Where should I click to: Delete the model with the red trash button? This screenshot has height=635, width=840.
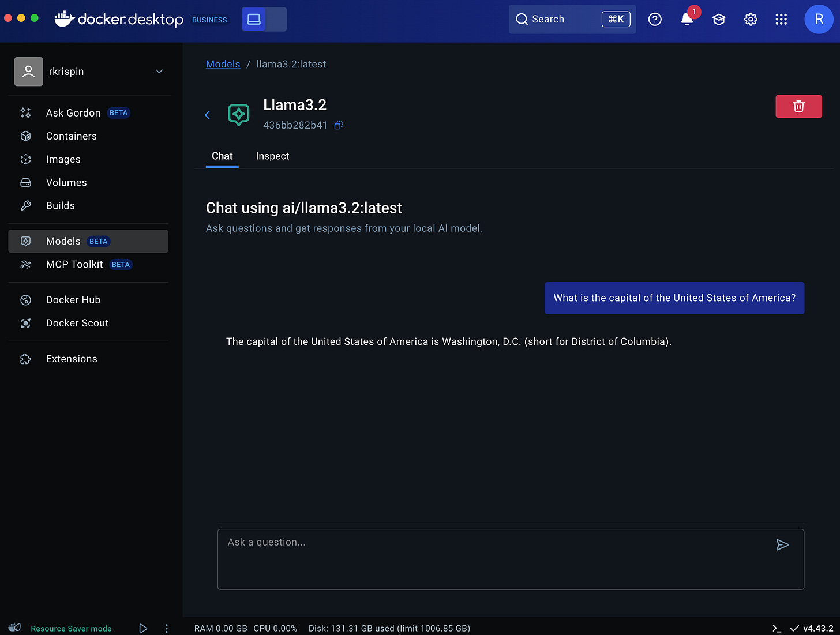[x=798, y=106]
